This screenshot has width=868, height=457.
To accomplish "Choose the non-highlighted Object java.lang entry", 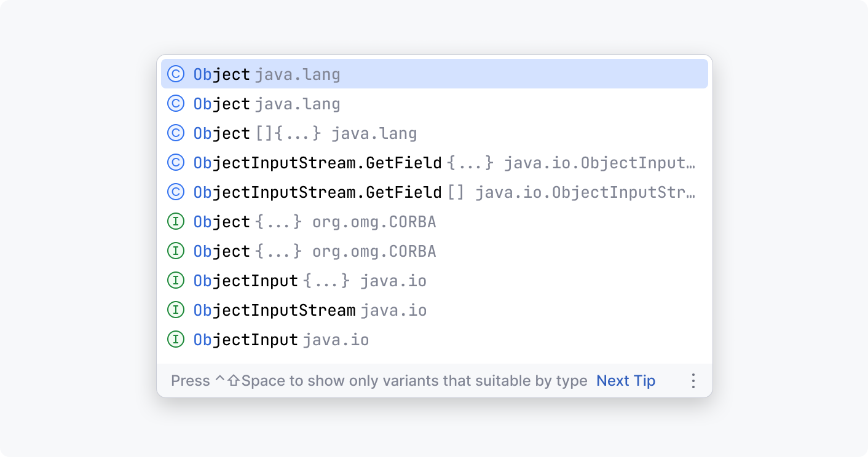I will click(x=267, y=104).
